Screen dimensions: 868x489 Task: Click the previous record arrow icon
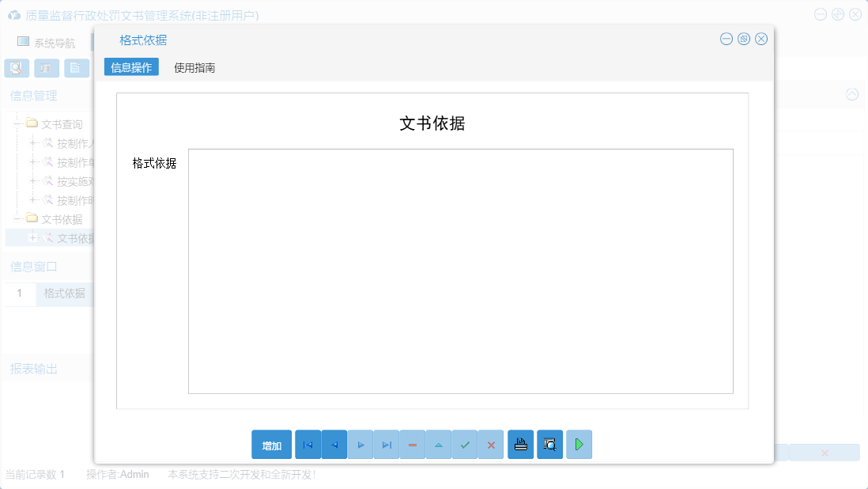[334, 444]
